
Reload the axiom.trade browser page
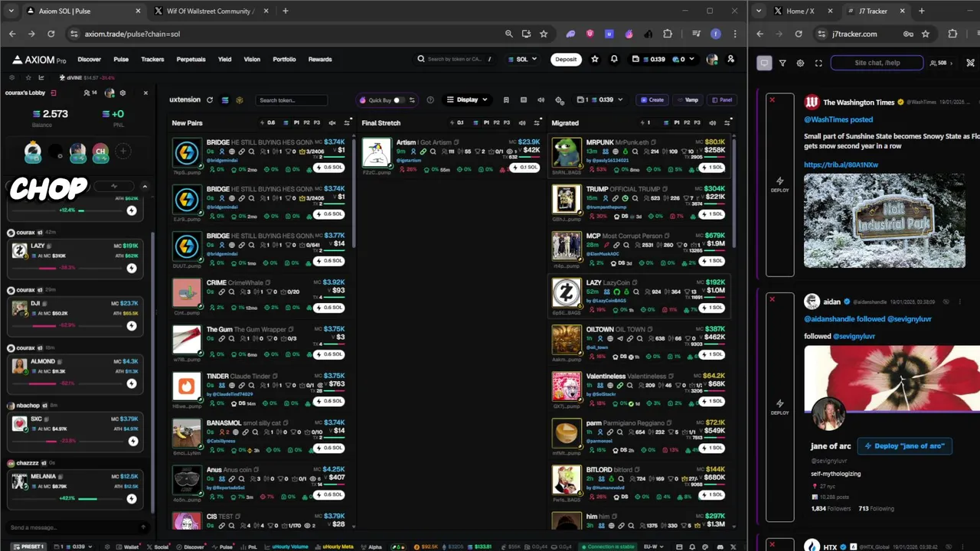coord(51,34)
